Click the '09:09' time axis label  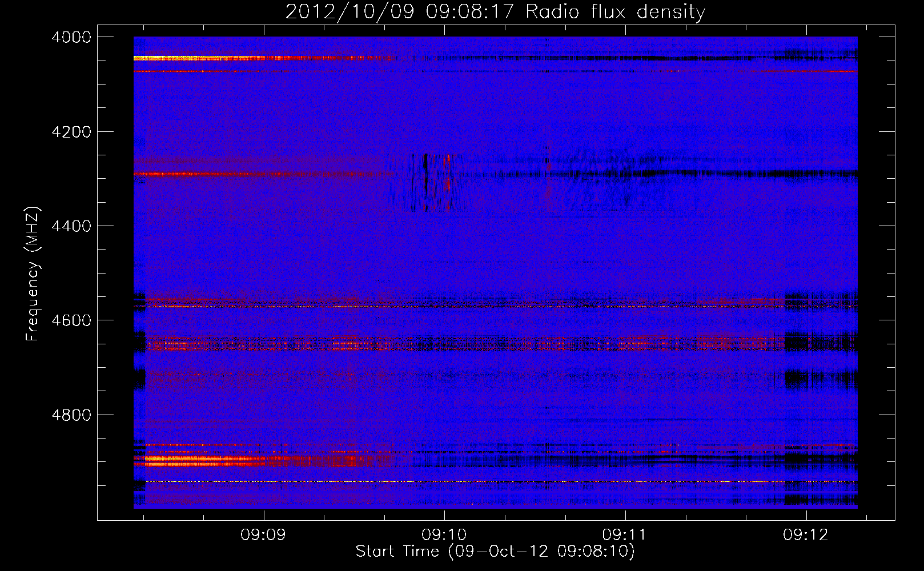pyautogui.click(x=263, y=535)
